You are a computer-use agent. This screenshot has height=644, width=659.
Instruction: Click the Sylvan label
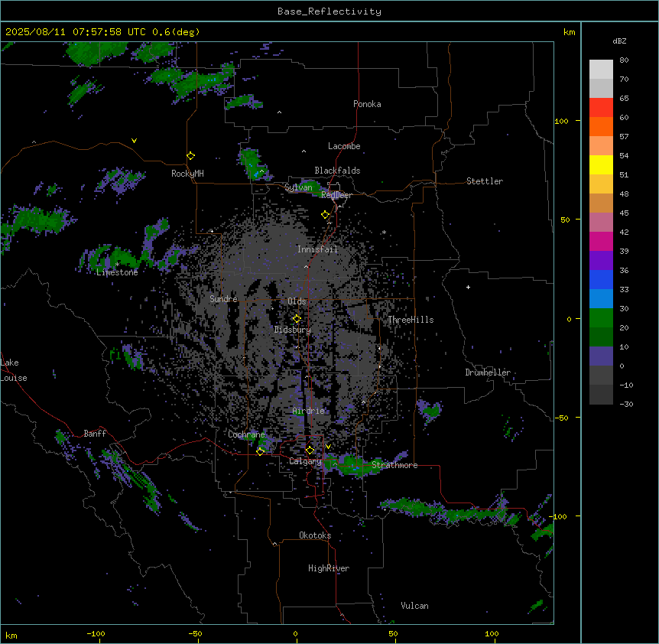298,187
